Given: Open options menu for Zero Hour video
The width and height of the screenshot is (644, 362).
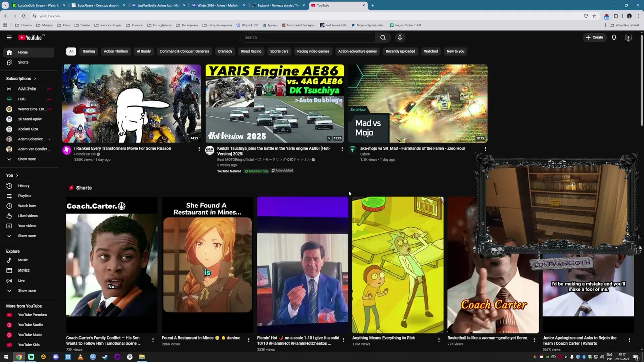Looking at the screenshot, I should 485,149.
